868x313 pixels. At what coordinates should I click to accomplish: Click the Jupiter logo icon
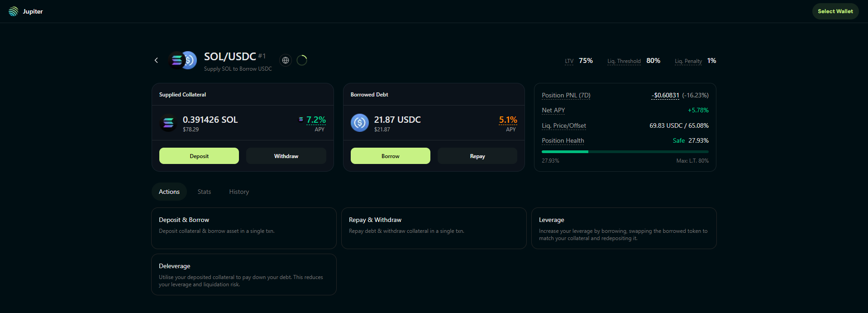pos(13,11)
